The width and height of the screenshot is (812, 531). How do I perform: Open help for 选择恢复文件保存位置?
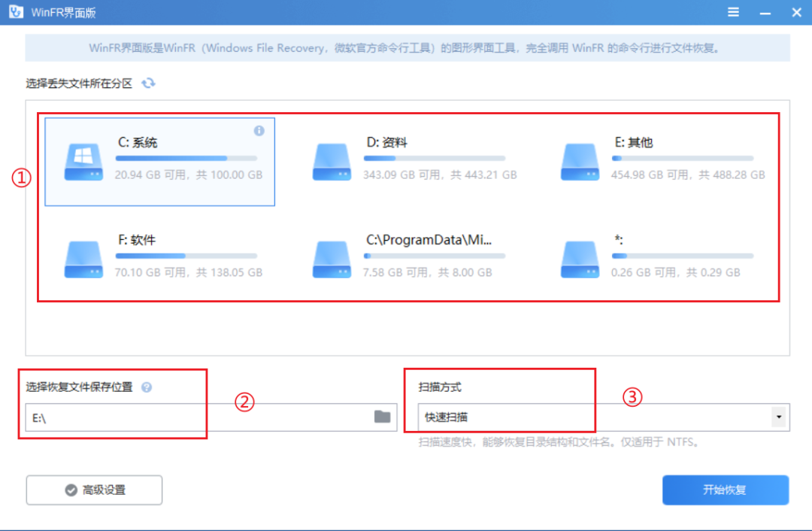[x=147, y=387]
